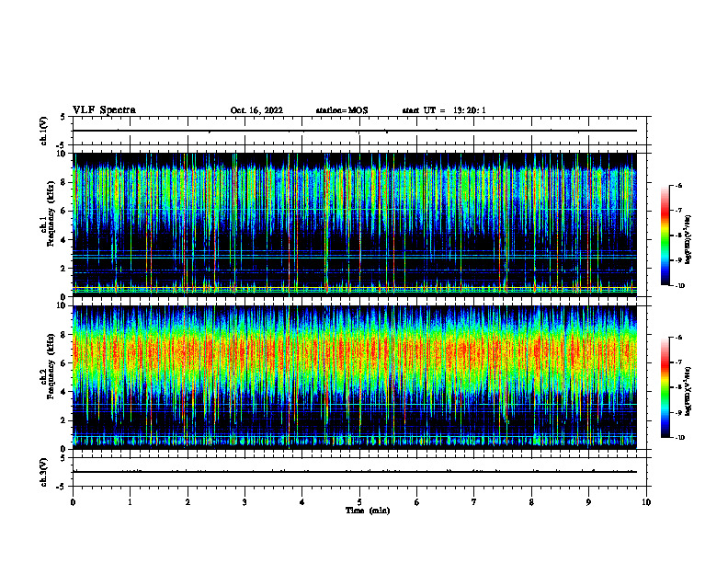
Task: Click the '2' kHz tick on ch.2 axis
Action: point(64,420)
